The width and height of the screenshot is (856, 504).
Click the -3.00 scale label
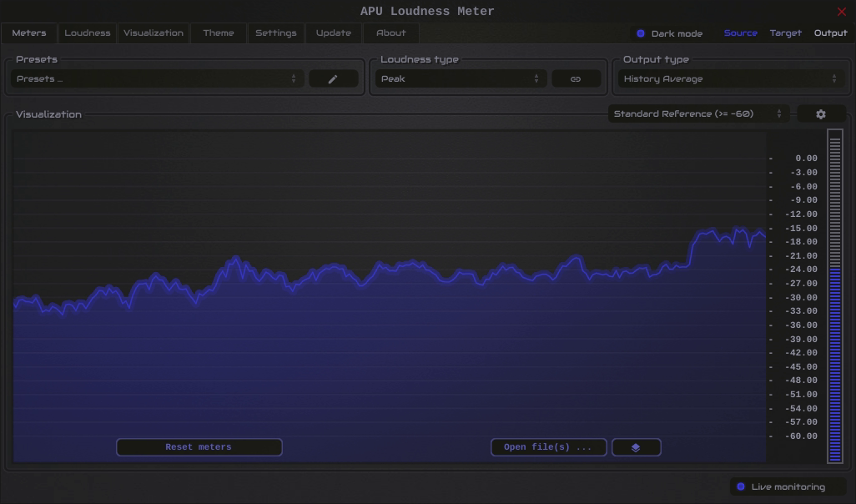804,173
